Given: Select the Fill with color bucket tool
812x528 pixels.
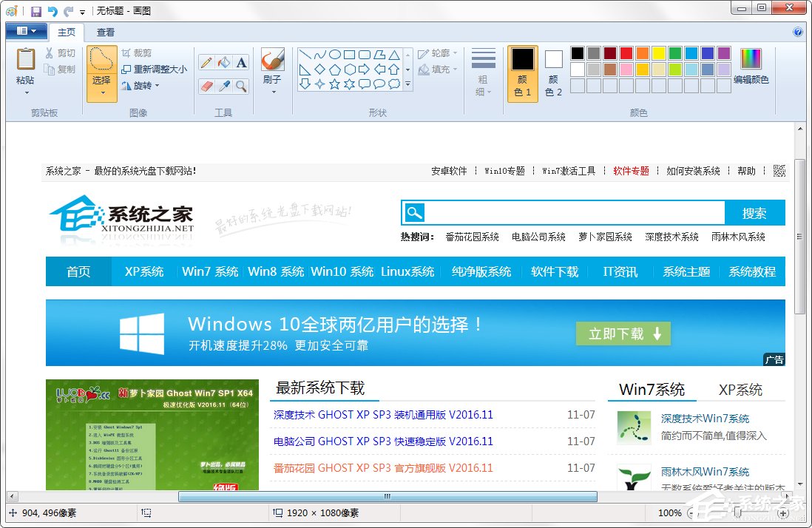Looking at the screenshot, I should (x=224, y=62).
